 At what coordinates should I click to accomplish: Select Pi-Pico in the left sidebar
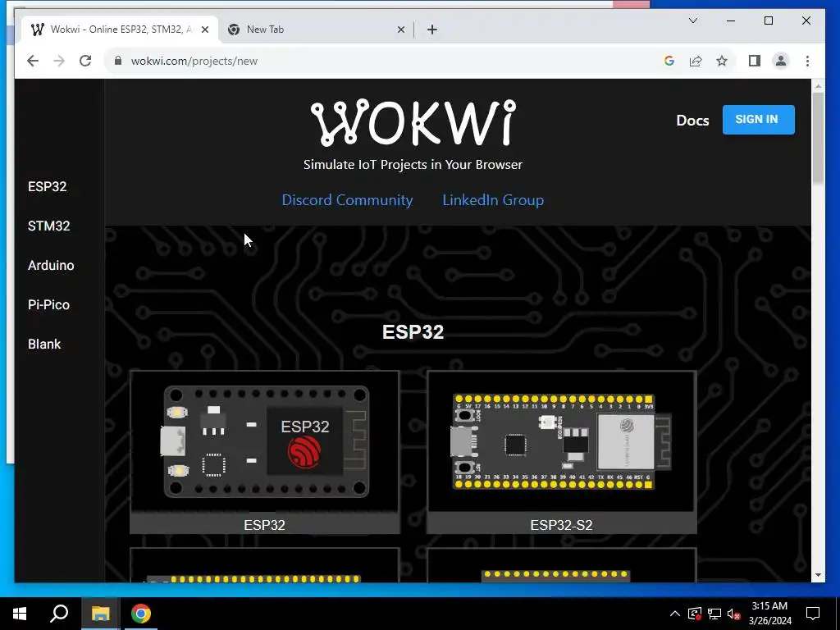pos(48,304)
